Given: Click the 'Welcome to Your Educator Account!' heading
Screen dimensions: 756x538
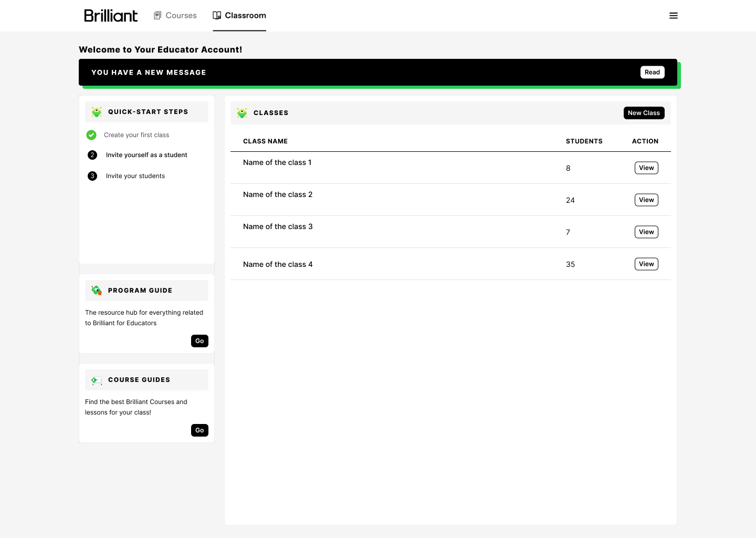Looking at the screenshot, I should 161,50.
